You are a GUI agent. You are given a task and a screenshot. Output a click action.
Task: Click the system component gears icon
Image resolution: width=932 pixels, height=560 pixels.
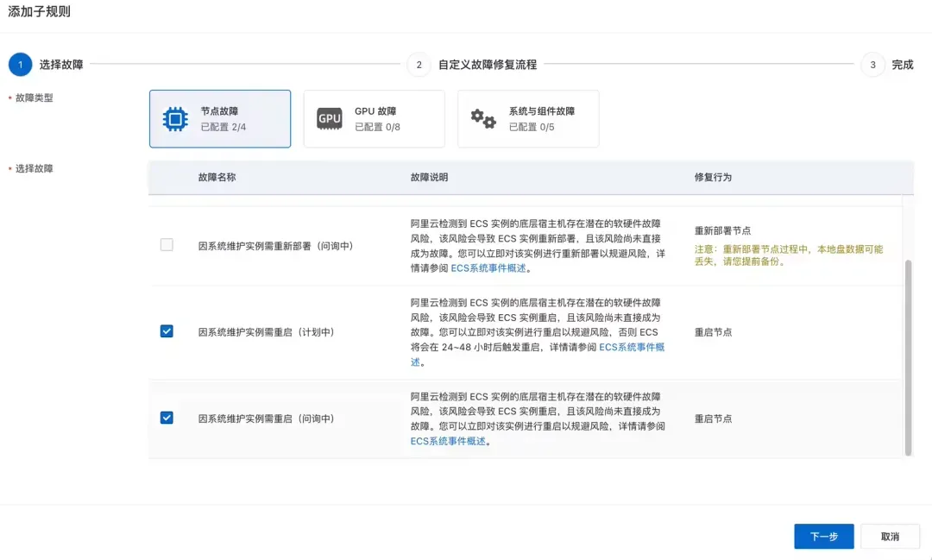pyautogui.click(x=483, y=118)
